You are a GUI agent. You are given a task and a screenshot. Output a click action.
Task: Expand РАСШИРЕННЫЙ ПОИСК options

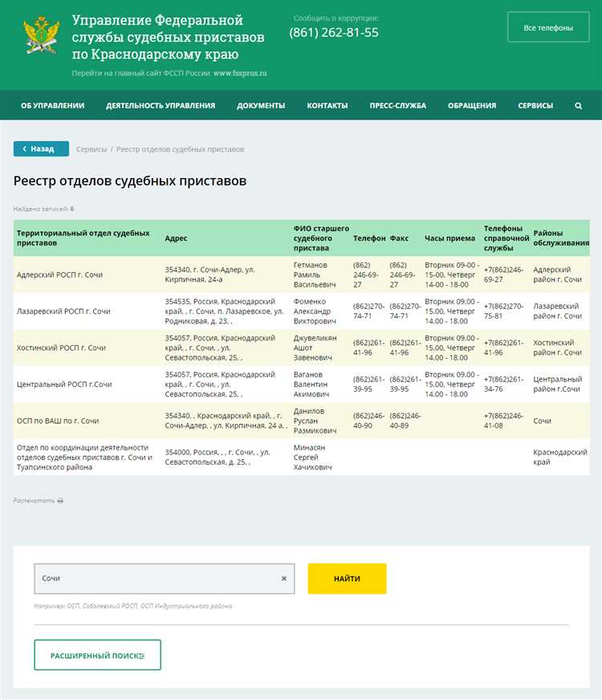tap(97, 655)
